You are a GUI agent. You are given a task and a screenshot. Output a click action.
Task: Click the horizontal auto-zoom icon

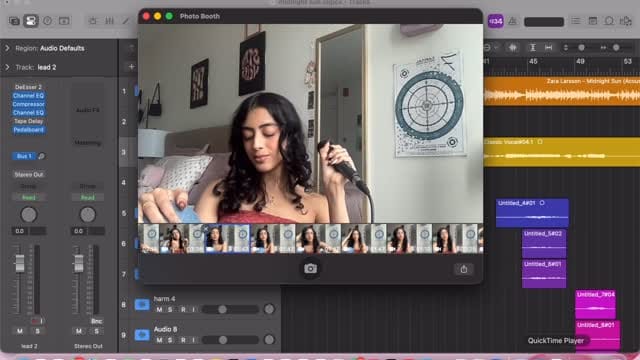549,48
